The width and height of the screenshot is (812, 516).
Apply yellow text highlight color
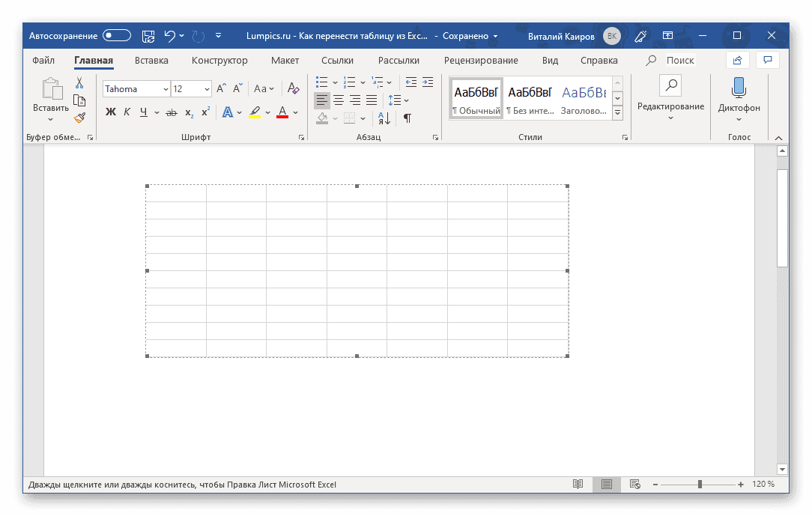pos(254,112)
